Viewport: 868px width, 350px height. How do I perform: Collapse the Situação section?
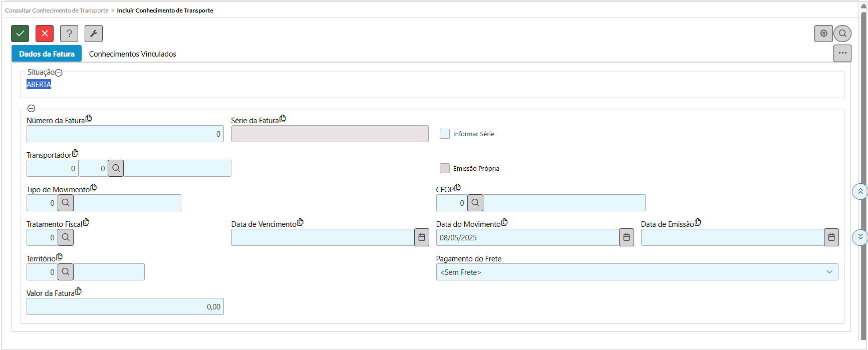tap(59, 73)
